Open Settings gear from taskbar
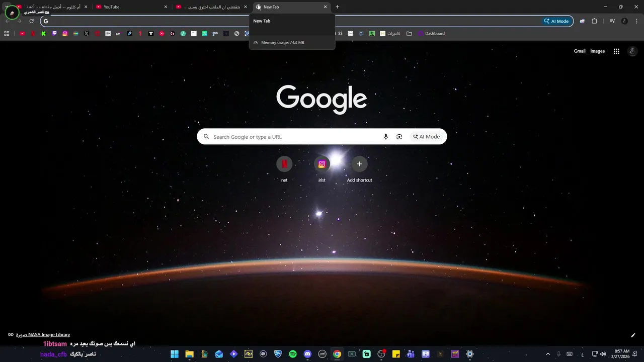 click(470, 354)
